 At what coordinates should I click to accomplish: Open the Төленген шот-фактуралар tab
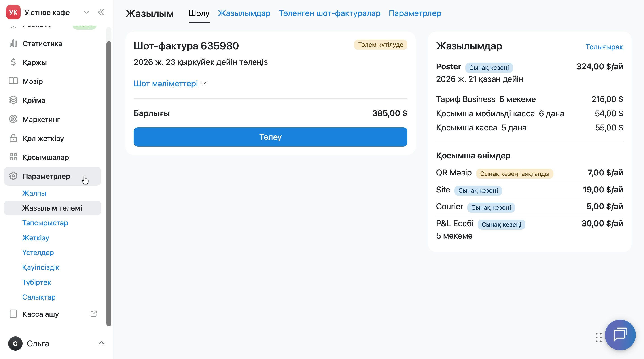pos(330,13)
